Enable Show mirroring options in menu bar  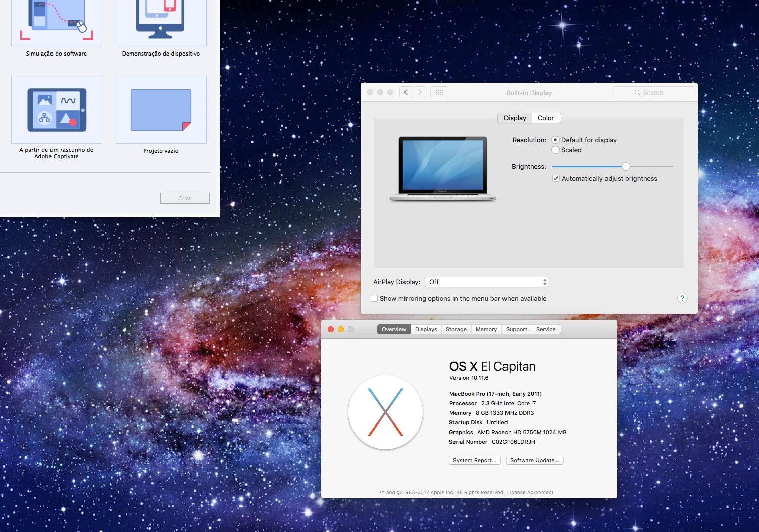pyautogui.click(x=374, y=298)
